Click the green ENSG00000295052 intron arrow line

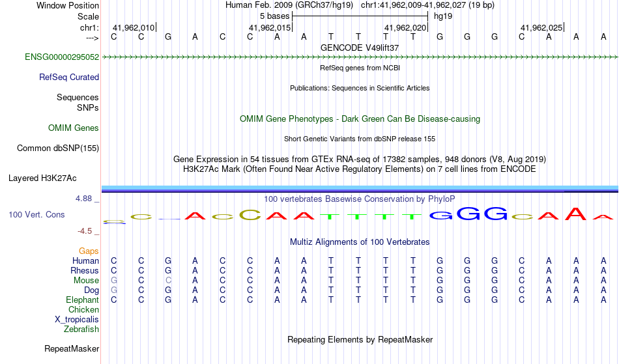(x=360, y=57)
